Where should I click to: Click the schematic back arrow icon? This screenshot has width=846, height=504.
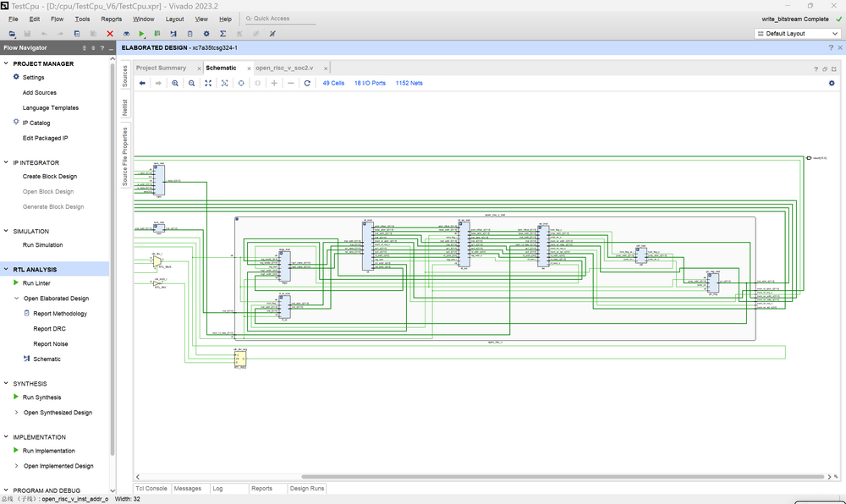coord(142,84)
